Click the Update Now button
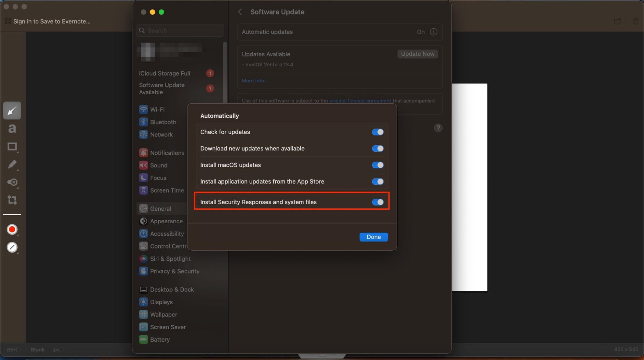This screenshot has height=360, width=644. (x=418, y=54)
